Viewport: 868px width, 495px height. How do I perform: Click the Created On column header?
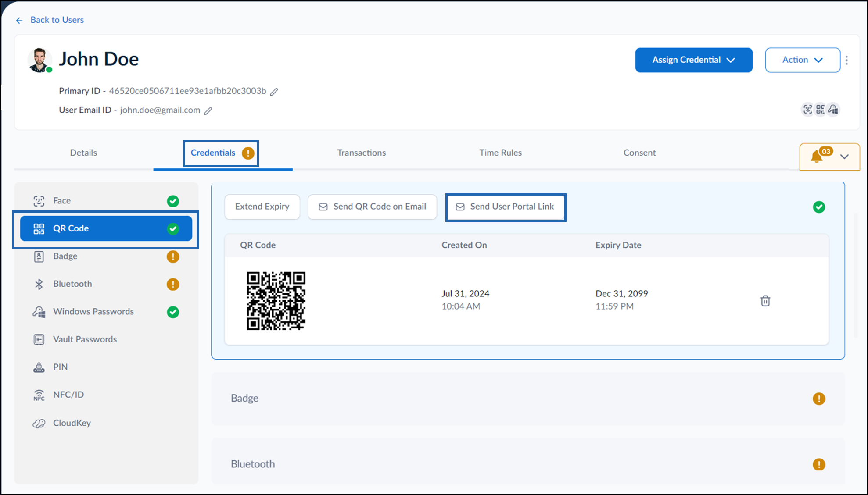pyautogui.click(x=464, y=245)
